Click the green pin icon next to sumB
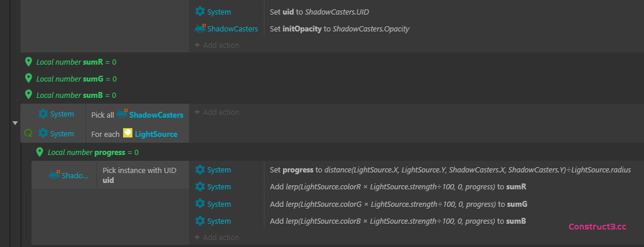The height and width of the screenshot is (247, 644). tap(29, 94)
